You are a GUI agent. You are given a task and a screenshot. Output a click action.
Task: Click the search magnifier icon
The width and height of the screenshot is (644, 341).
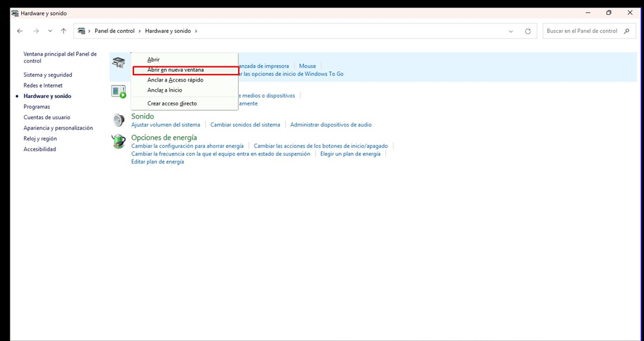pos(627,31)
